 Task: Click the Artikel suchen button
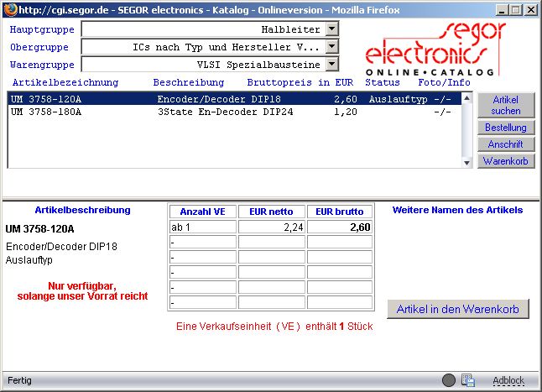pos(506,105)
